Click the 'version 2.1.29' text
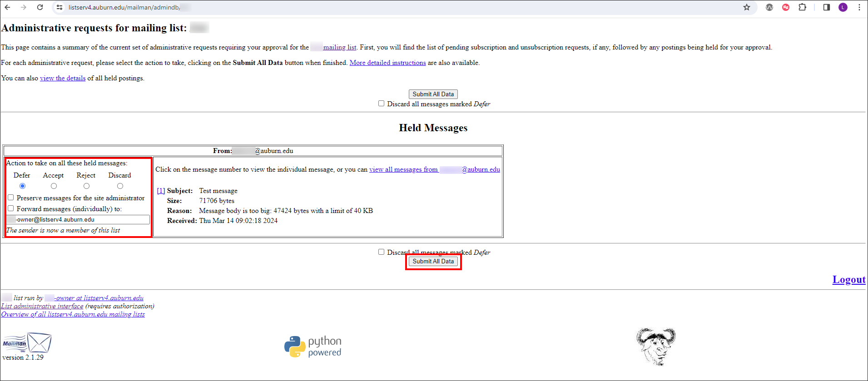Image resolution: width=868 pixels, height=381 pixels. tap(23, 357)
